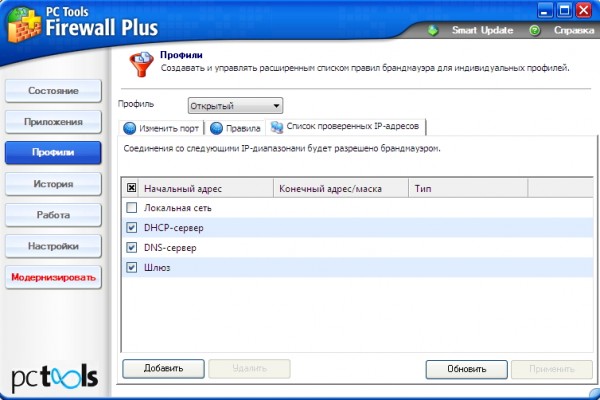Uncheck the Шлюз checkbox

[131, 267]
